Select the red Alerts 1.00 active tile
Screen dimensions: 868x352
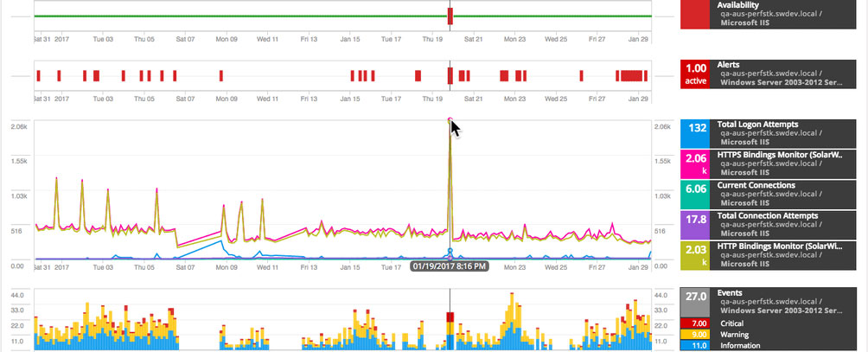[x=695, y=74]
